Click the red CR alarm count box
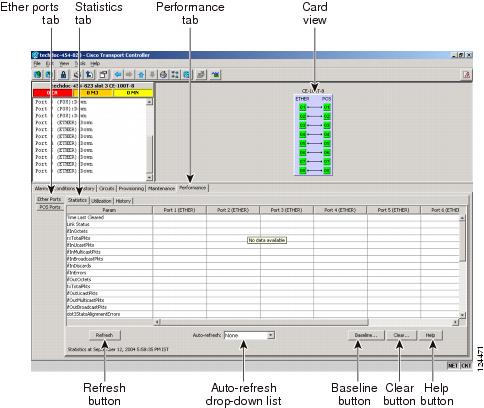 pos(52,93)
